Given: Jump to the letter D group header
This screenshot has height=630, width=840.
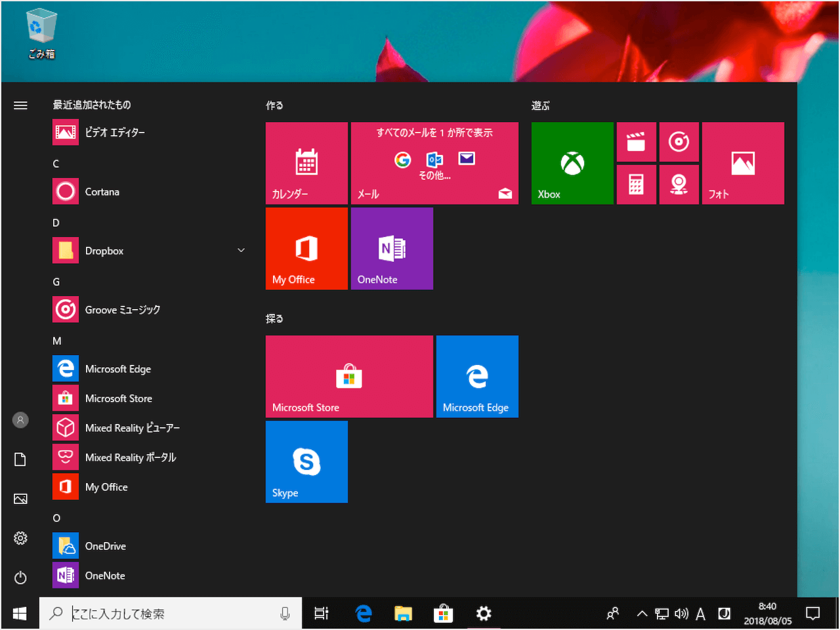Looking at the screenshot, I should click(x=56, y=222).
